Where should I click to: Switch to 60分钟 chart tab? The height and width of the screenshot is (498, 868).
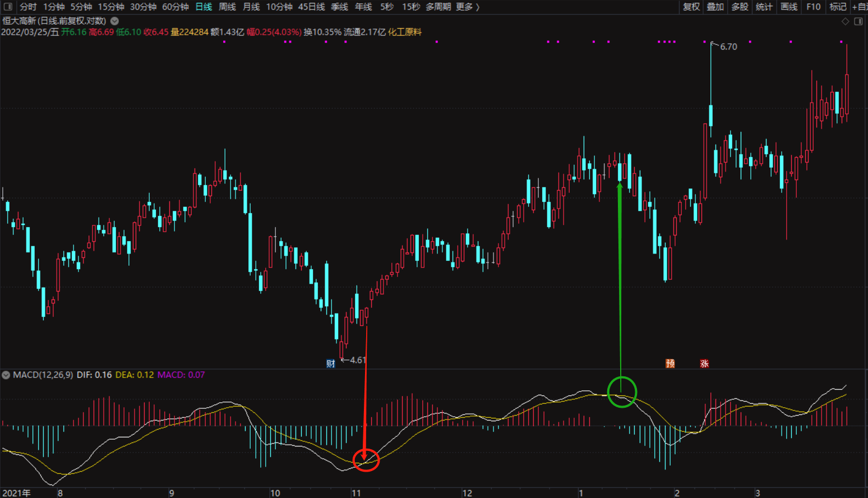click(x=176, y=7)
